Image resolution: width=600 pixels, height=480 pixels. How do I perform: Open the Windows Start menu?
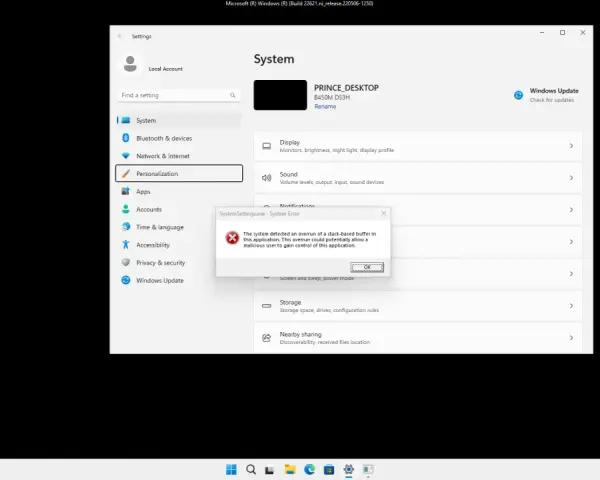[231, 469]
